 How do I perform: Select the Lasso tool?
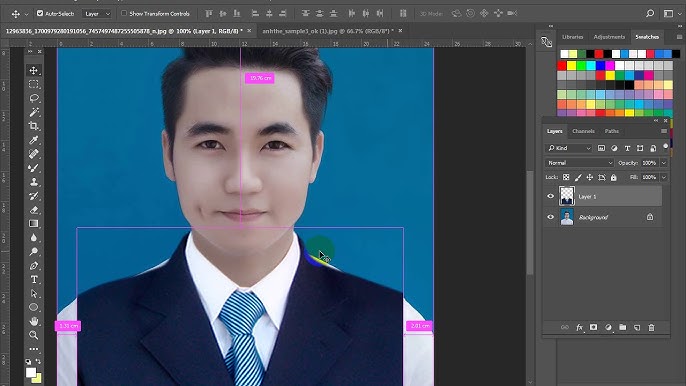click(x=34, y=98)
